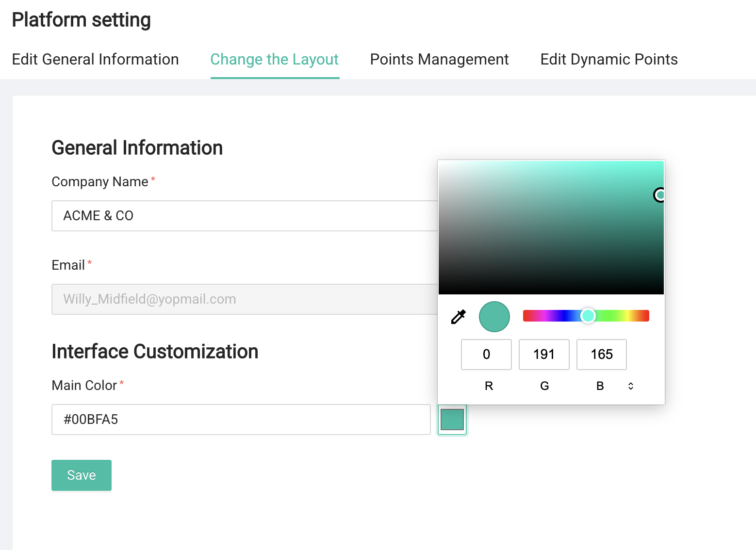This screenshot has width=756, height=550.
Task: Focus the Company Name field containing ACME & CO
Action: tap(245, 216)
